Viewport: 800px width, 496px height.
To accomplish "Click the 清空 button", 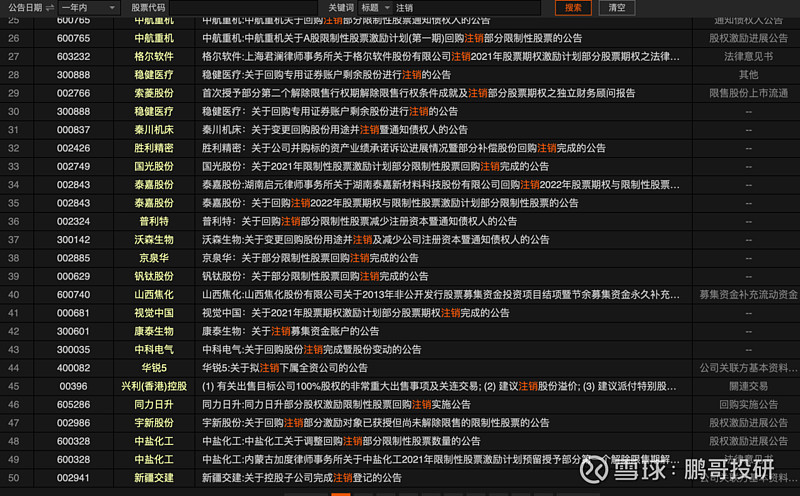I will coord(616,8).
